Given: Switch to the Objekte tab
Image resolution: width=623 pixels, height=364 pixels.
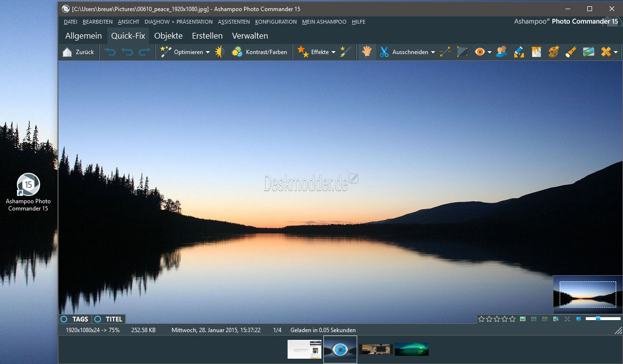Looking at the screenshot, I should (168, 36).
